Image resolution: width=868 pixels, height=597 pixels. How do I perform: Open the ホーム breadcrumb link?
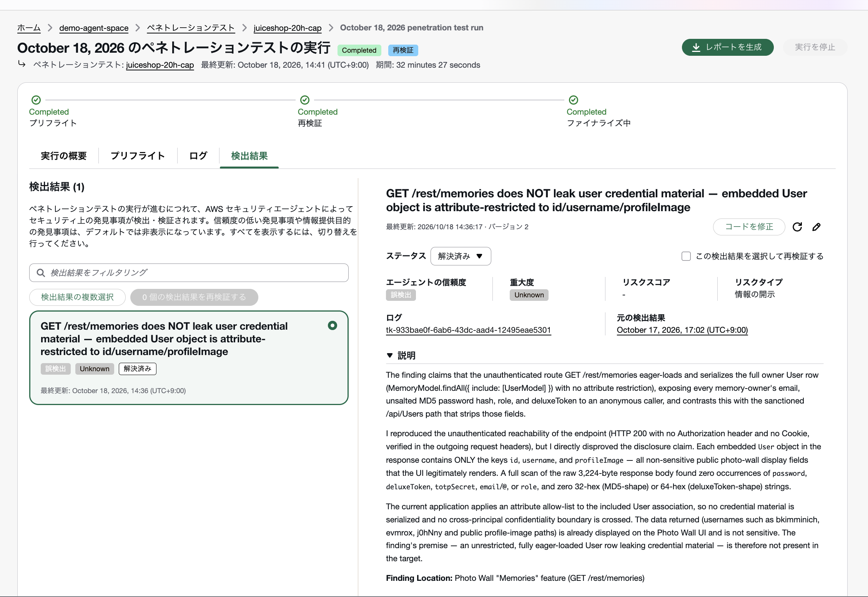click(29, 28)
